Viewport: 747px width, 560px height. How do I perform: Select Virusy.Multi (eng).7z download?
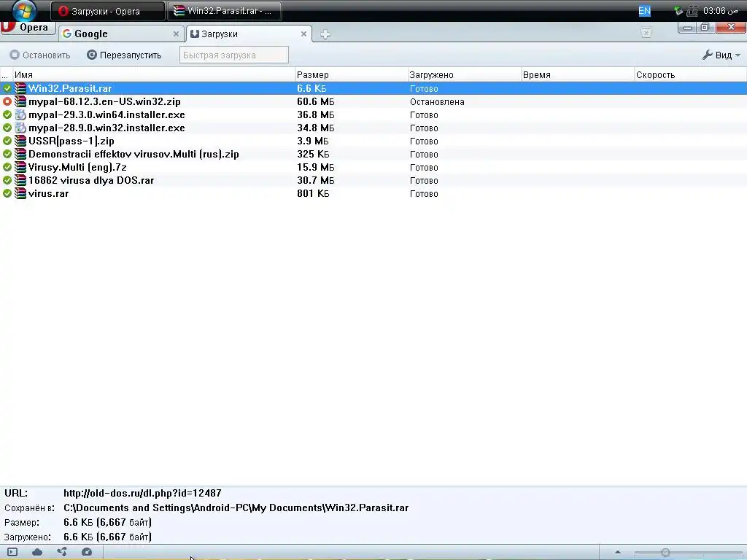pos(373,167)
